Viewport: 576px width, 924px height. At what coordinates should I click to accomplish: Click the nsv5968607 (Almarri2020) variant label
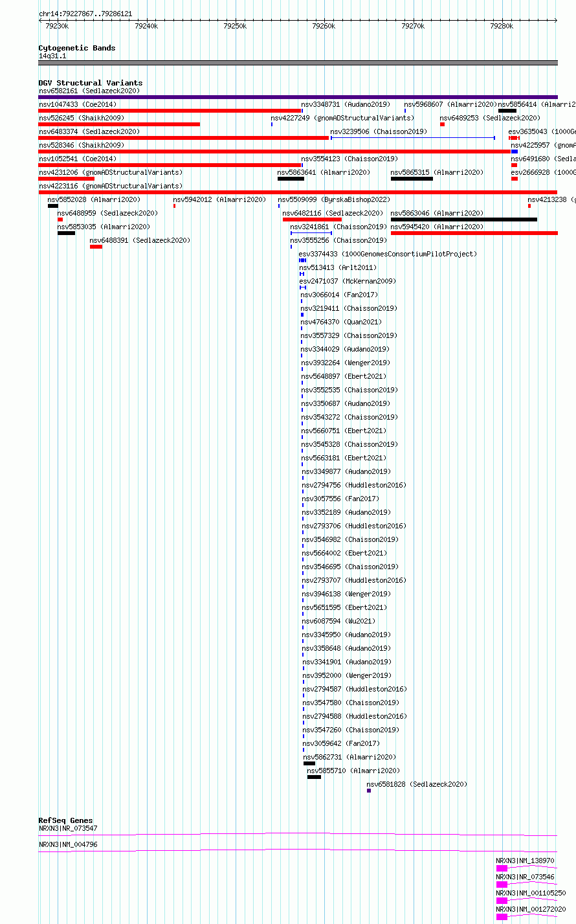point(450,105)
